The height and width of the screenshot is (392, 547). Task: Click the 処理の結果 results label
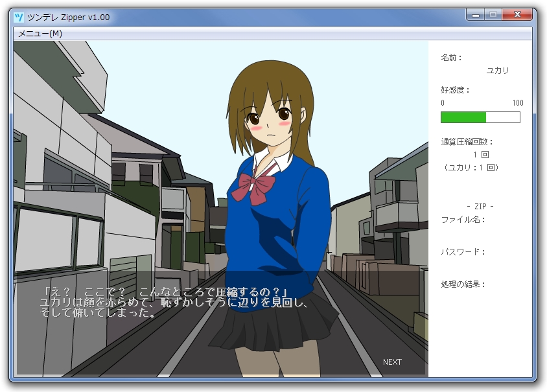463,282
